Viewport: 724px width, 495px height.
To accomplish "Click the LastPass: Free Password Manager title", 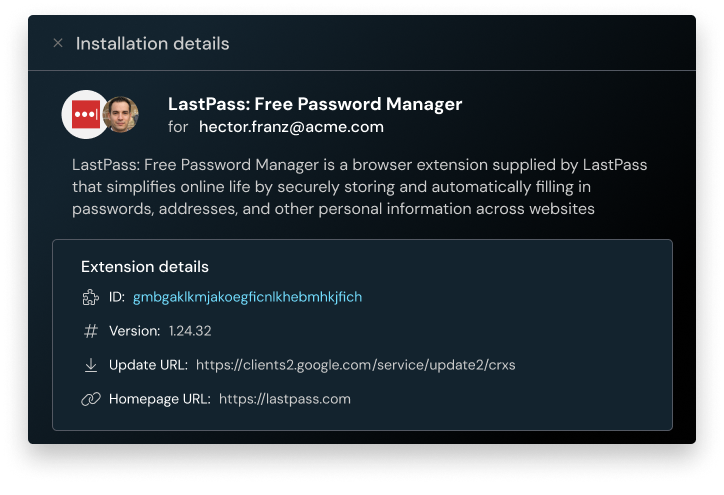I will pos(315,104).
